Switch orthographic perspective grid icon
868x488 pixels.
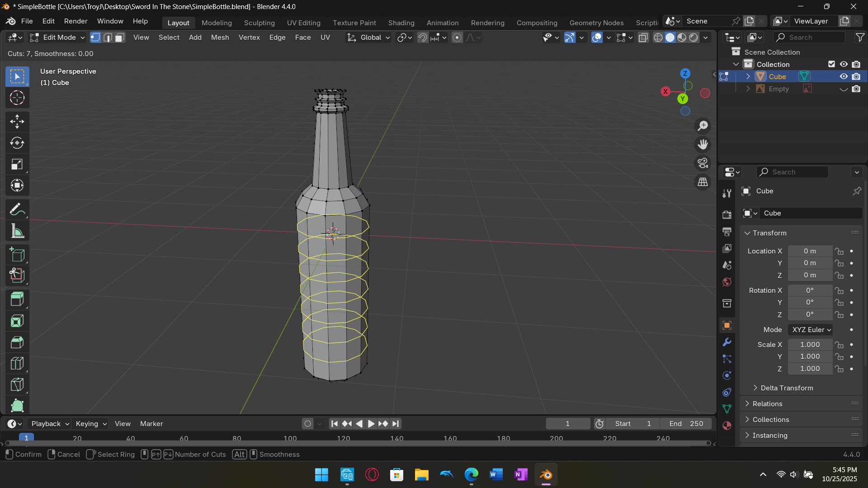click(703, 182)
